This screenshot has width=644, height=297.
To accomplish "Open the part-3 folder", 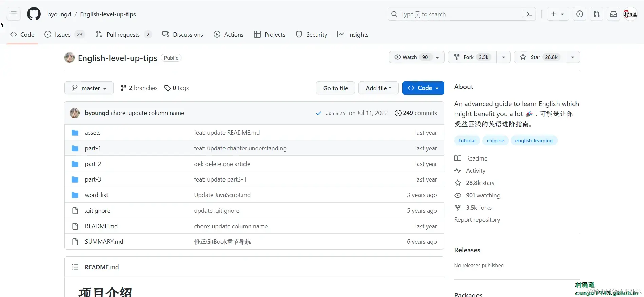I will (93, 179).
